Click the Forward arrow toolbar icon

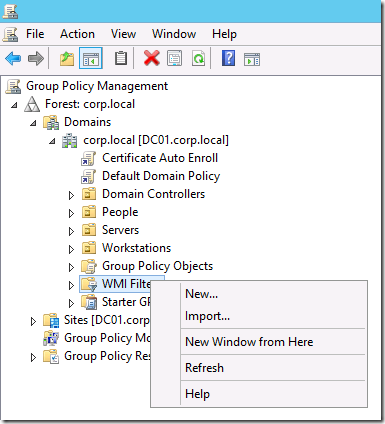36,59
